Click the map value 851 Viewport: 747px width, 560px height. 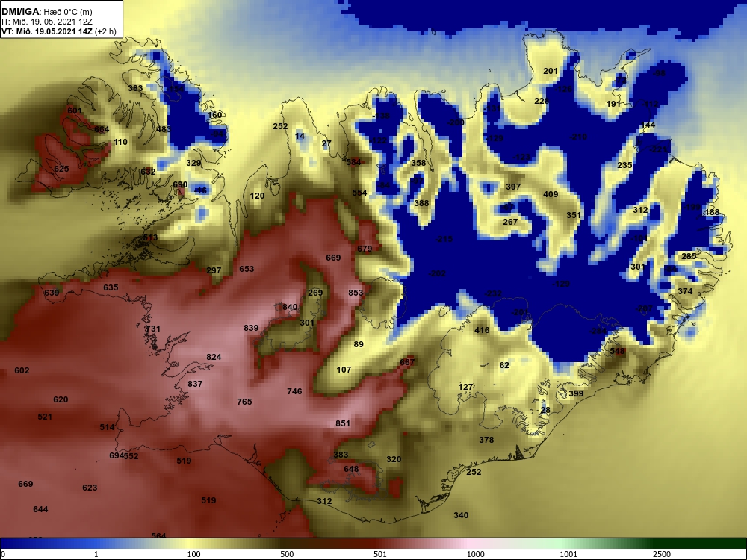tap(343, 423)
